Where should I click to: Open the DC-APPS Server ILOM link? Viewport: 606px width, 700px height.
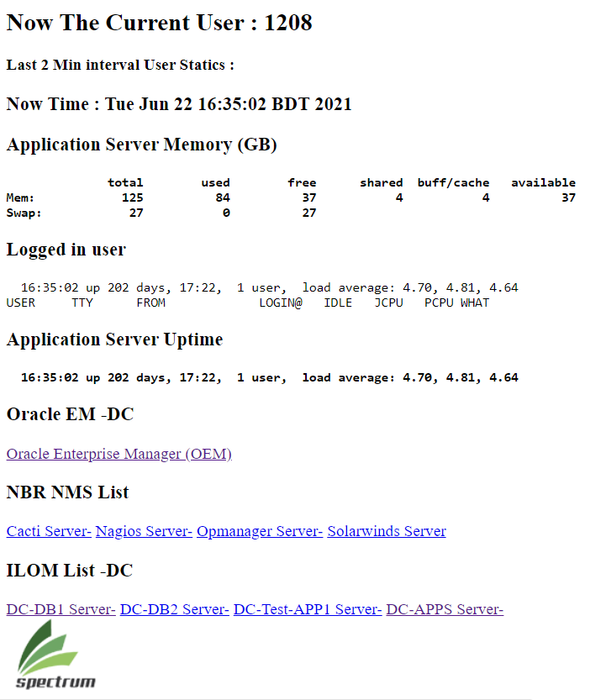445,609
